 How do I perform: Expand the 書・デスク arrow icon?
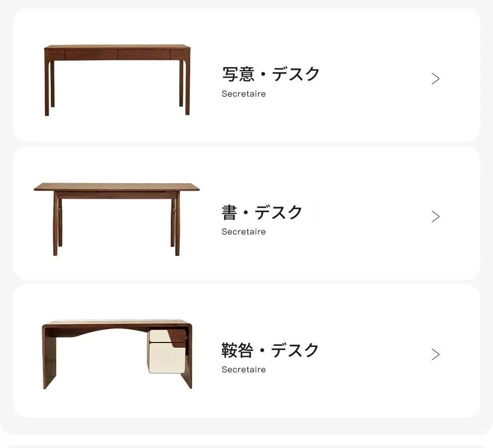435,217
